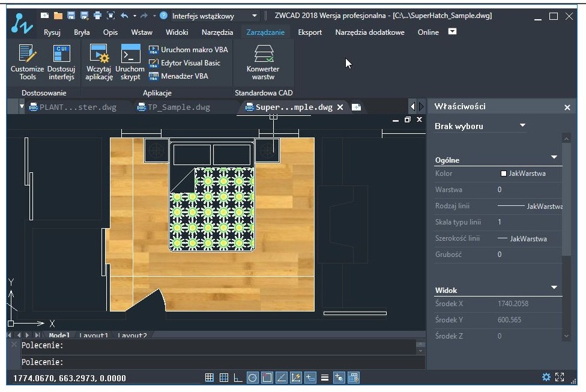This screenshot has height=392, width=586.
Task: Toggle dynamic UCS in status bar
Action: tap(295, 378)
